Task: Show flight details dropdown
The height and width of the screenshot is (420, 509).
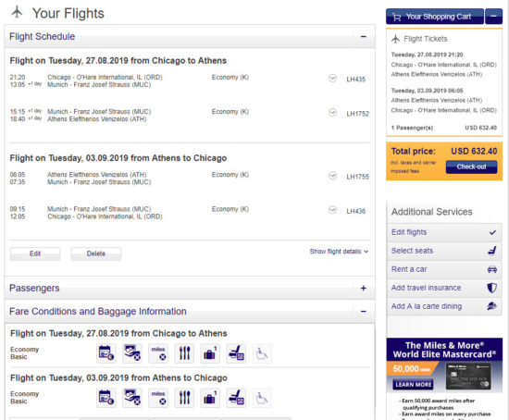Action: tap(339, 252)
